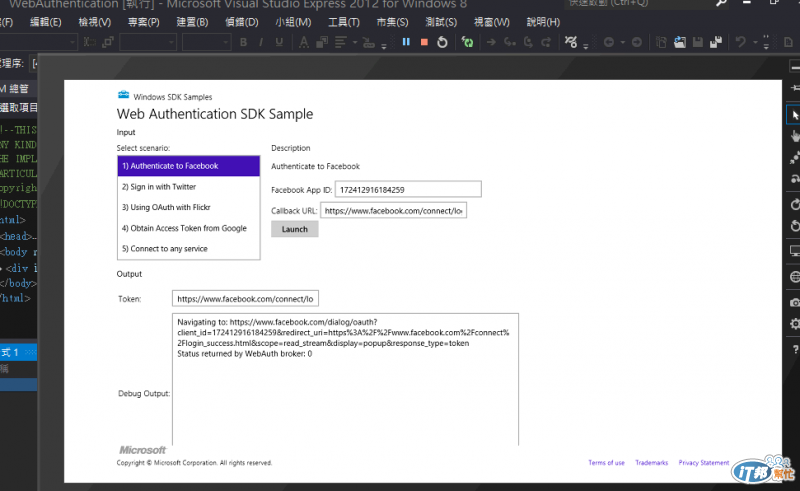Pause debugging with the blue pause icon
The height and width of the screenshot is (491, 800).
[x=406, y=42]
